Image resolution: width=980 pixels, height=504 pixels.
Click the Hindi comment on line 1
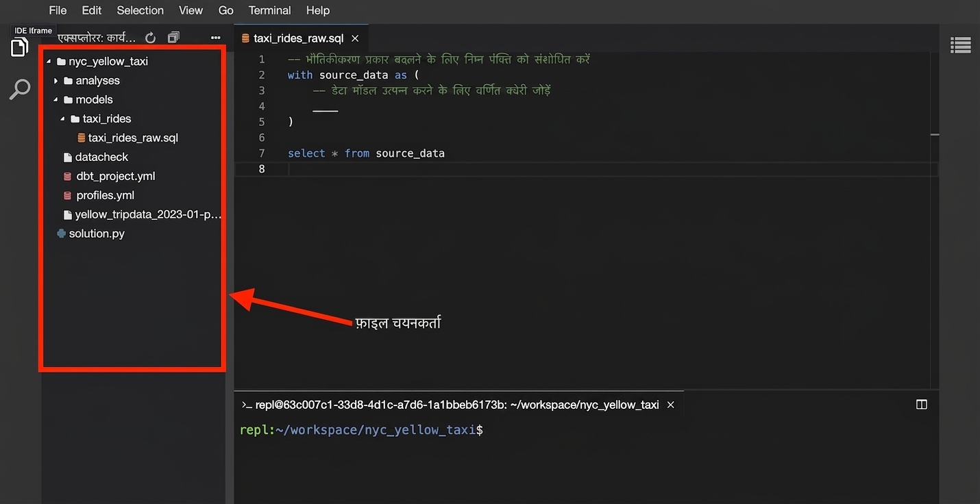pos(439,60)
